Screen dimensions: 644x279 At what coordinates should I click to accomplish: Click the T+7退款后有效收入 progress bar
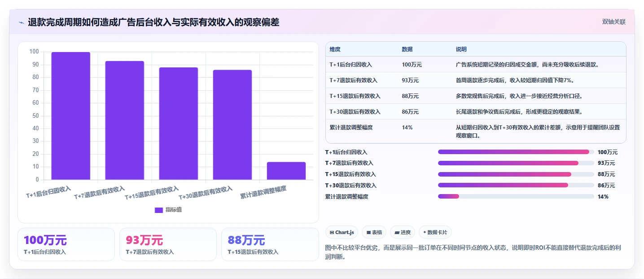(516, 163)
